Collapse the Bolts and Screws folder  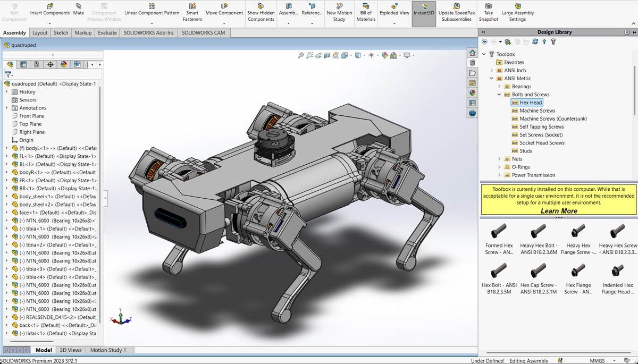(499, 95)
